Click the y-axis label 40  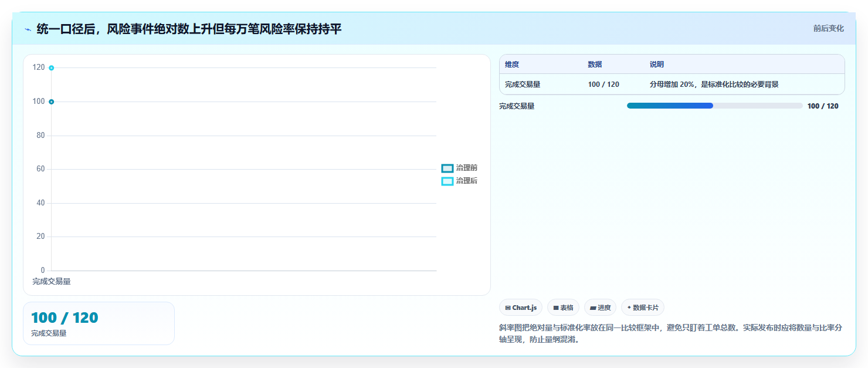pos(40,203)
